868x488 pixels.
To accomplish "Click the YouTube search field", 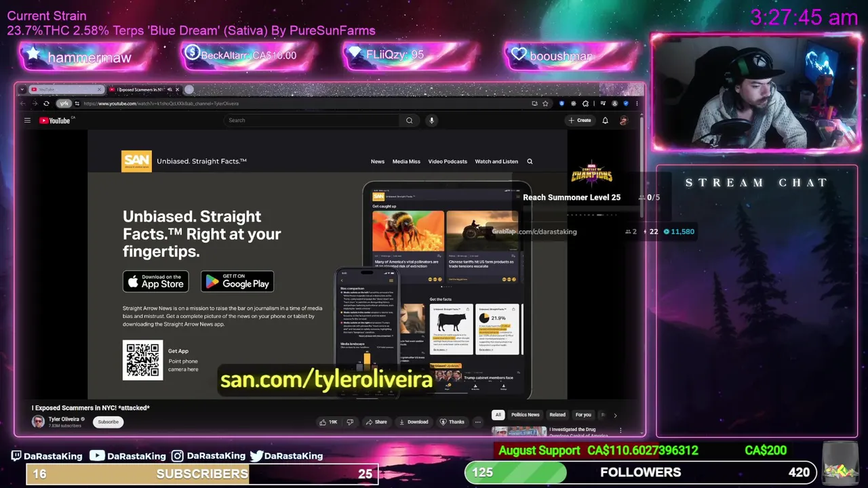I will (312, 121).
